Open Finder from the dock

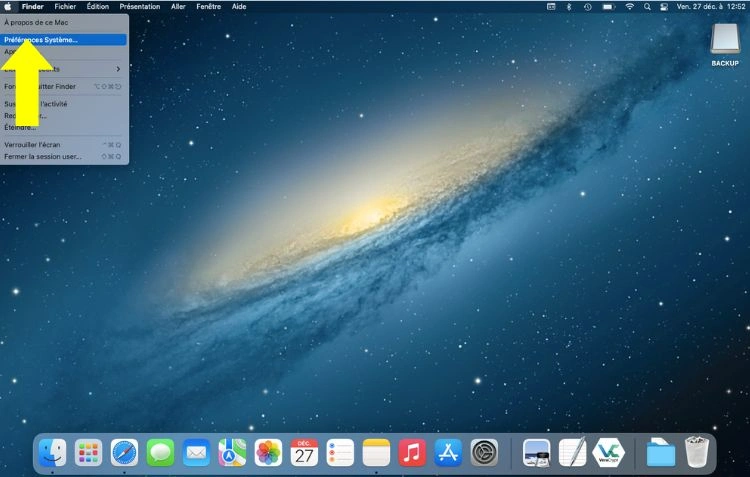click(52, 453)
